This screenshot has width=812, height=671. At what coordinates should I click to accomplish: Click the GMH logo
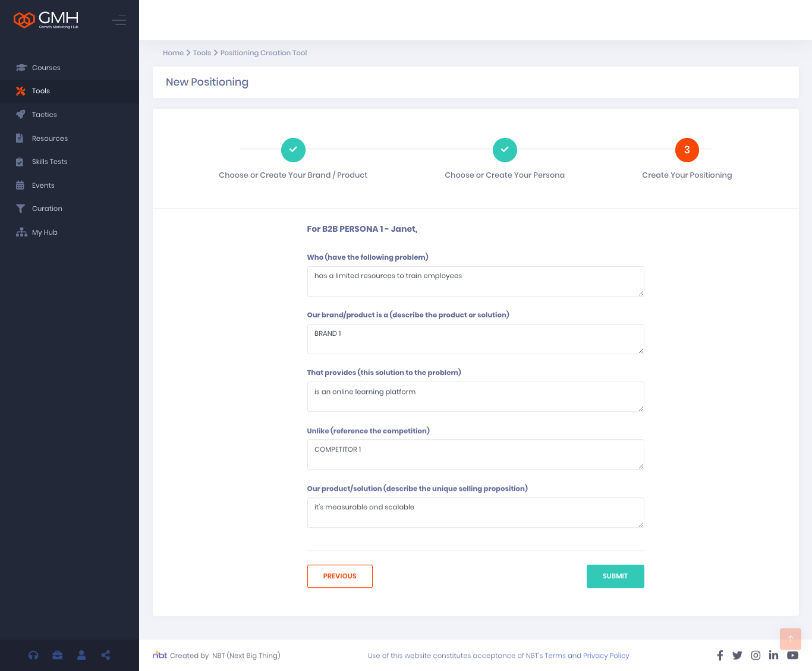point(46,20)
